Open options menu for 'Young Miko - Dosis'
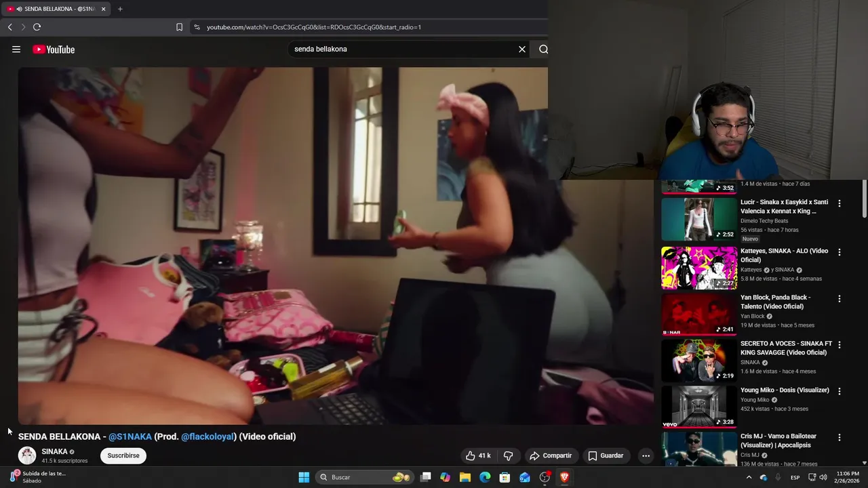The width and height of the screenshot is (868, 488). [840, 391]
